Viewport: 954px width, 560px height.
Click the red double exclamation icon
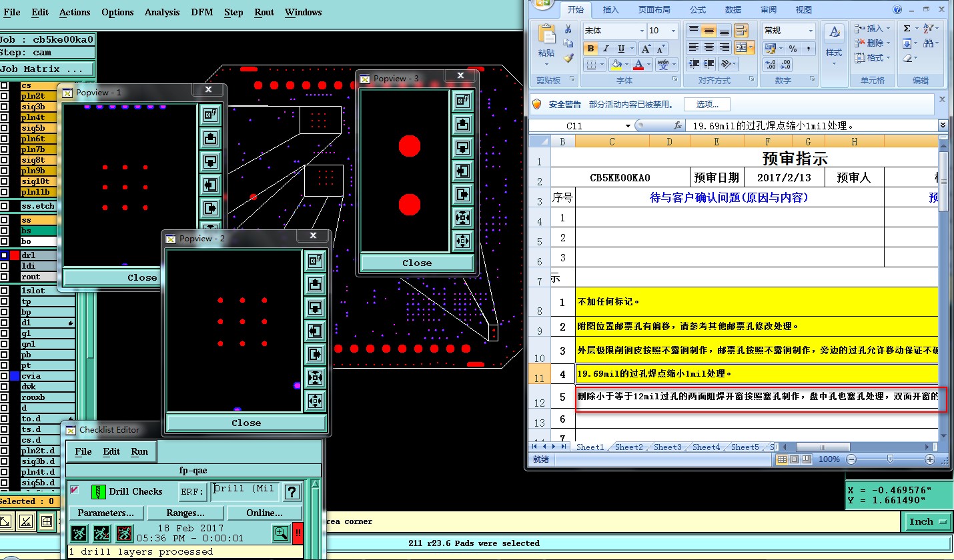298,533
